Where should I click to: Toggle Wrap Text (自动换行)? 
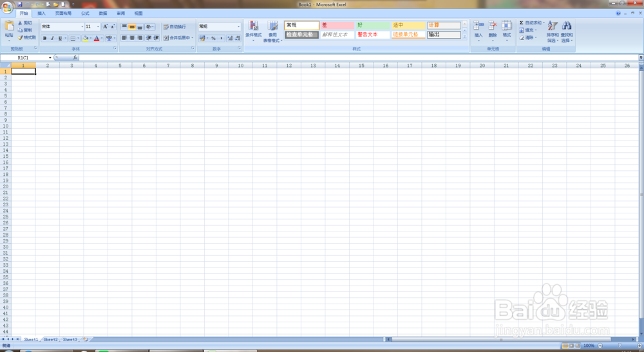[175, 26]
